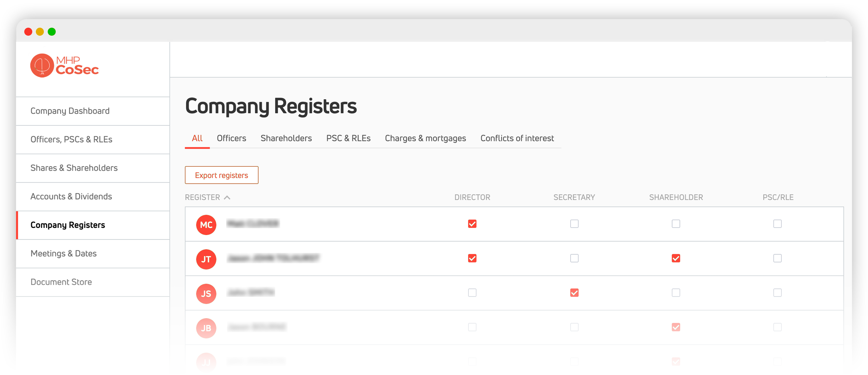The height and width of the screenshot is (375, 868).
Task: Open Company Dashboard in sidebar
Action: 93,111
